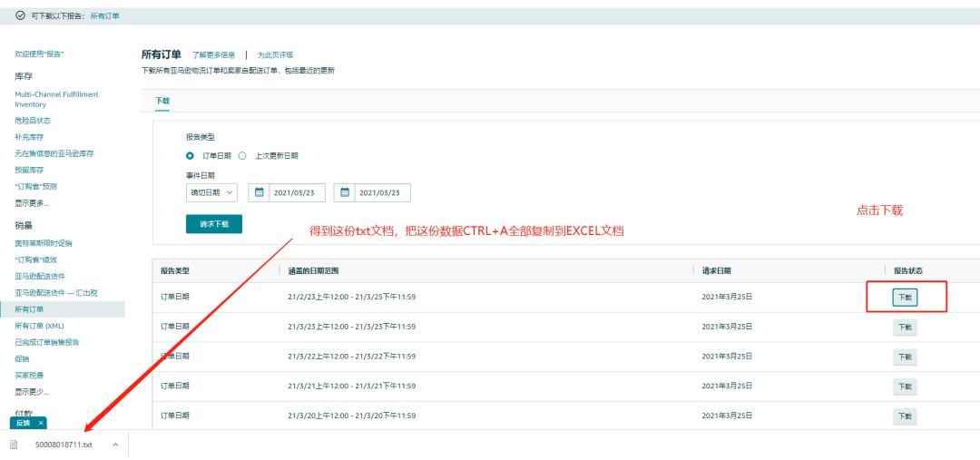980x460 pixels.
Task: Select the 订单日期 radio button
Action: tap(190, 155)
